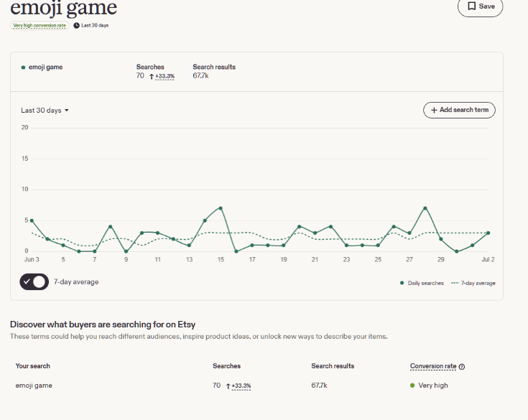This screenshot has width=528, height=420.
Task: Click the bookmark icon in Save button
Action: point(472,6)
